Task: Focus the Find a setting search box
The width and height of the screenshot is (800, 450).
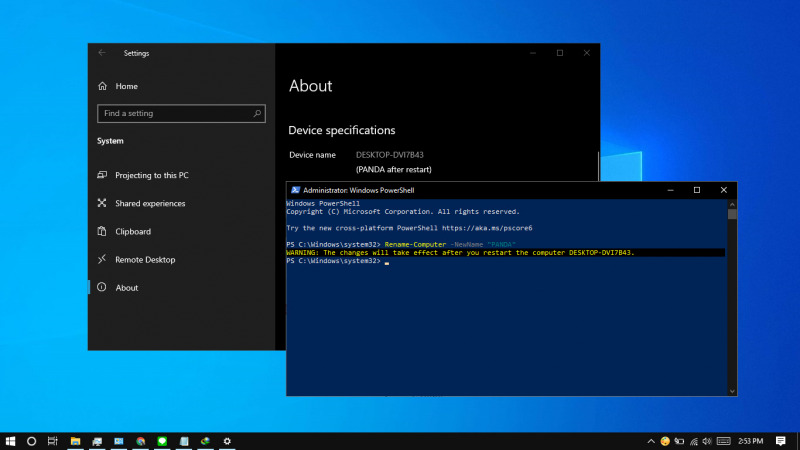Action: [x=181, y=113]
